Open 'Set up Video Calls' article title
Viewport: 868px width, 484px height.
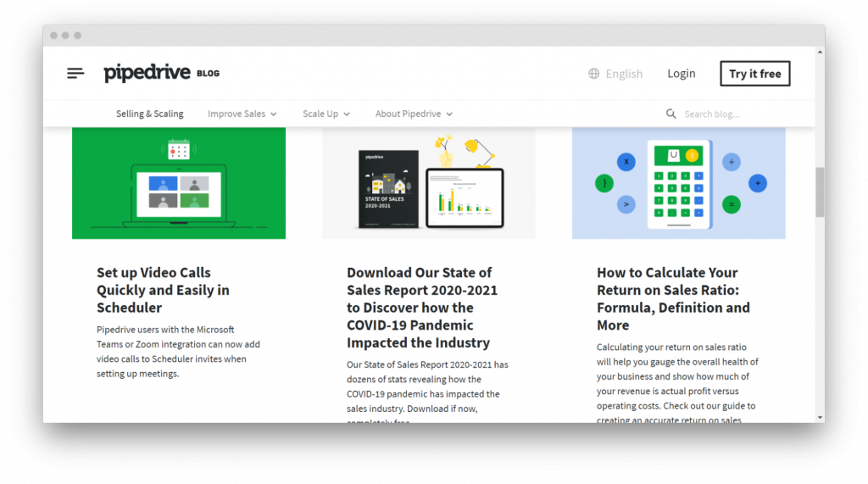163,290
